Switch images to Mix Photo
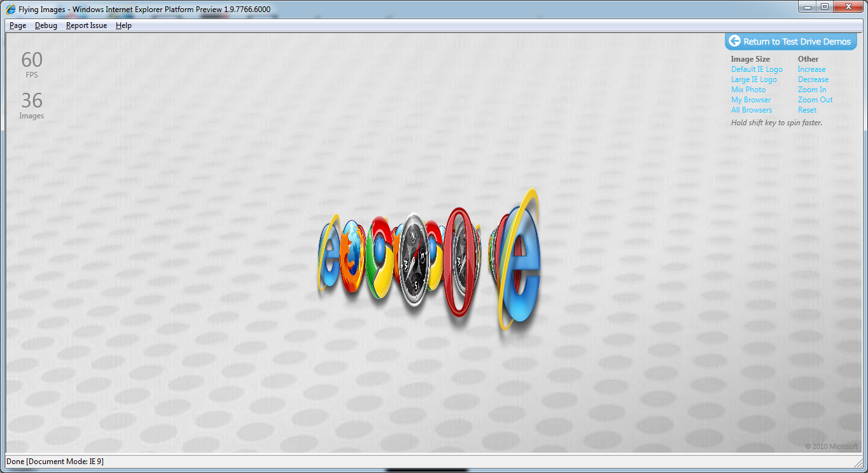 tap(748, 90)
